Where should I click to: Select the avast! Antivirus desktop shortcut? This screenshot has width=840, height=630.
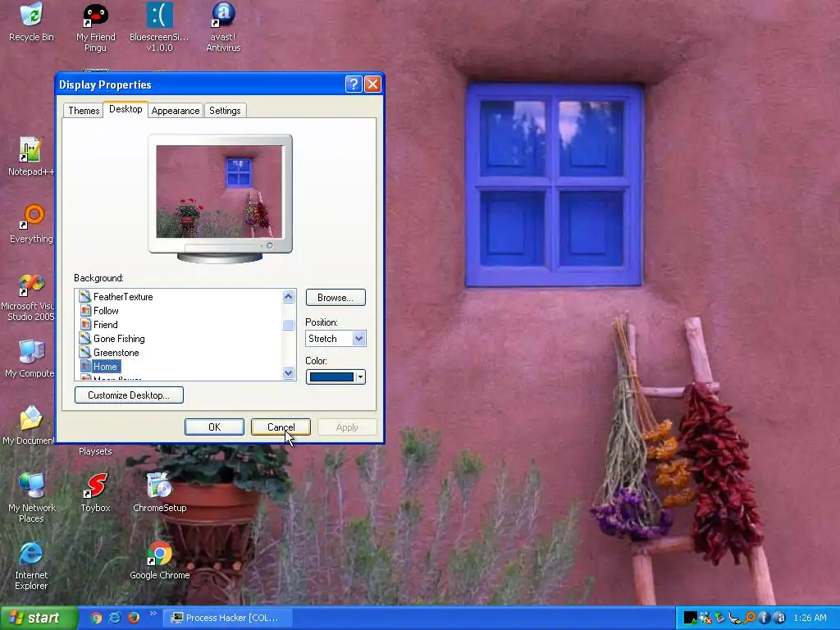(x=223, y=28)
